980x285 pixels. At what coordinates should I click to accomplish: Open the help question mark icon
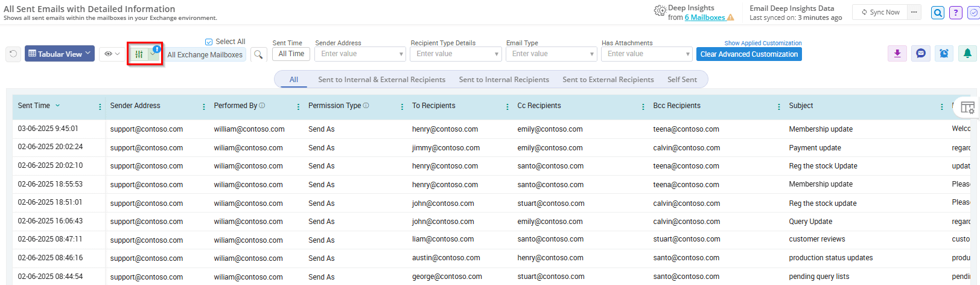click(x=955, y=13)
